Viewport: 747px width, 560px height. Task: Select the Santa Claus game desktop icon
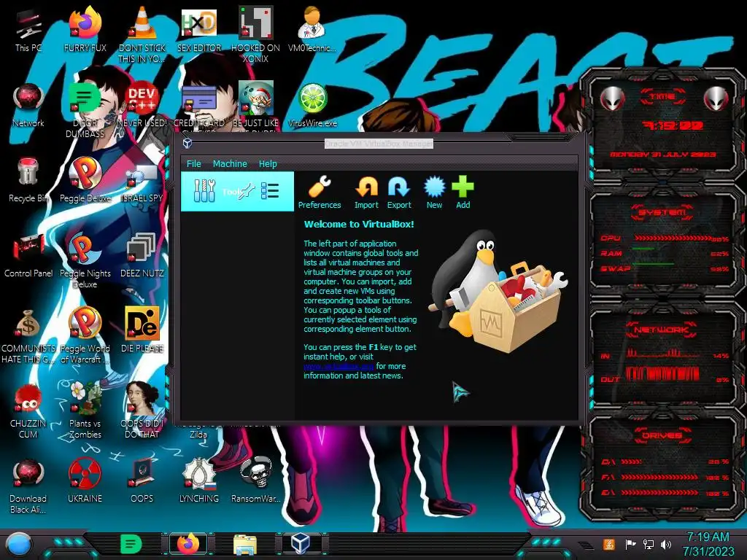[255, 106]
